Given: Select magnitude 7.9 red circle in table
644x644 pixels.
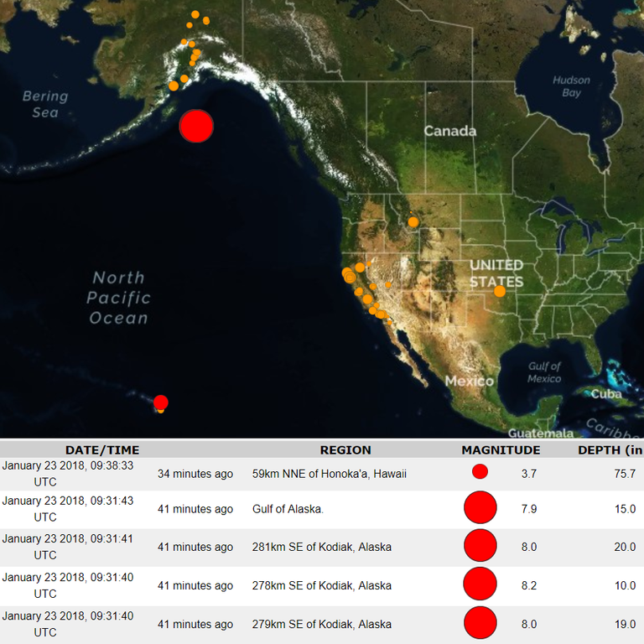Looking at the screenshot, I should [x=480, y=507].
